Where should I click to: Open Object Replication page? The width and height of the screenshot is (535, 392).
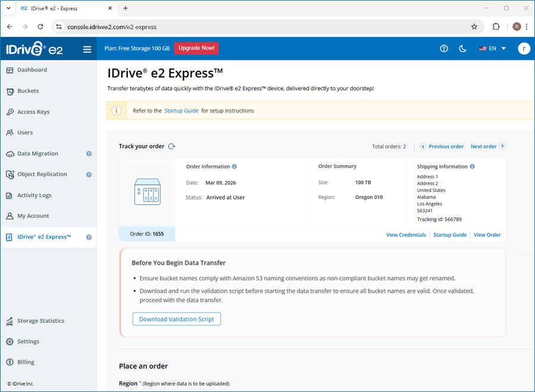pyautogui.click(x=42, y=175)
